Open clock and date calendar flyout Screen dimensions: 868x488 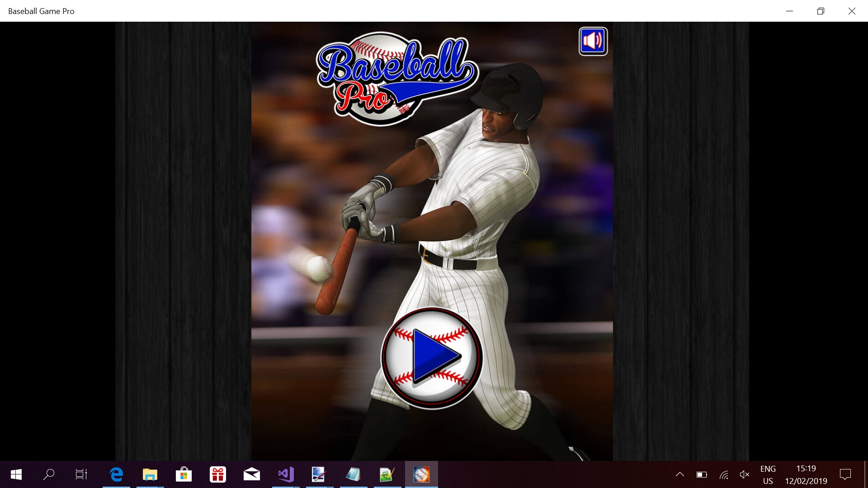806,474
